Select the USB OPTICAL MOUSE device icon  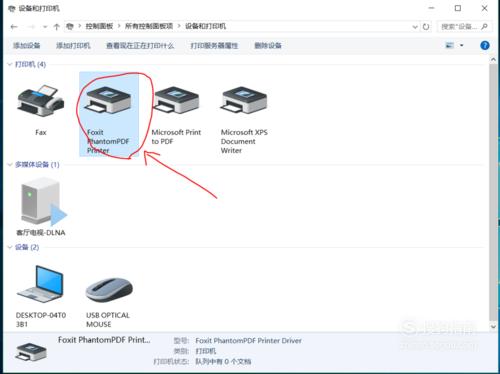[109, 289]
